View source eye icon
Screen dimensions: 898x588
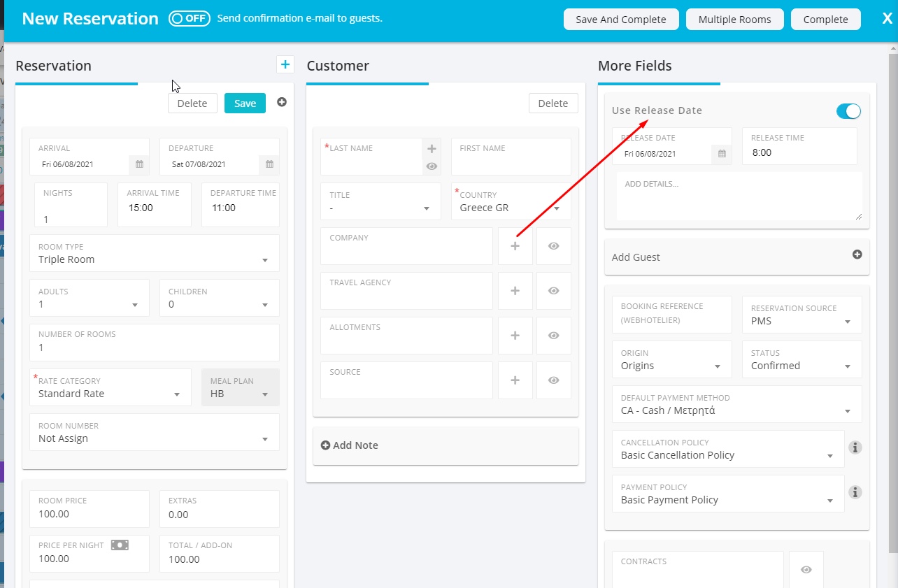pyautogui.click(x=554, y=380)
